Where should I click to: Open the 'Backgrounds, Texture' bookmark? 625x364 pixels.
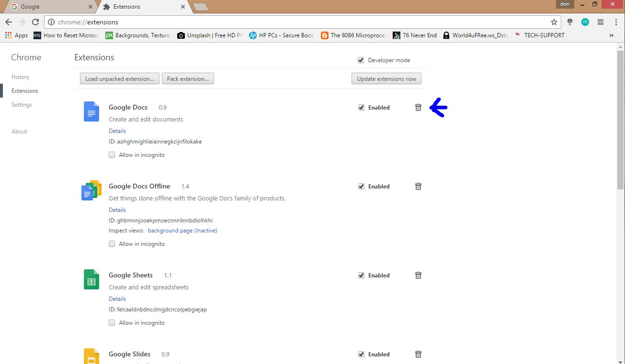(138, 35)
